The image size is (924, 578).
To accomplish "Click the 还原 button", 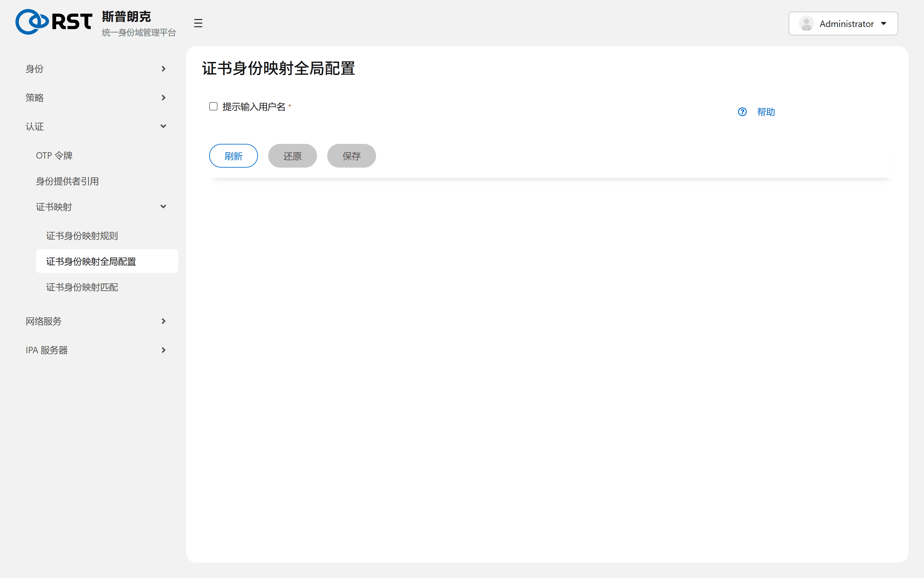I will pos(293,156).
